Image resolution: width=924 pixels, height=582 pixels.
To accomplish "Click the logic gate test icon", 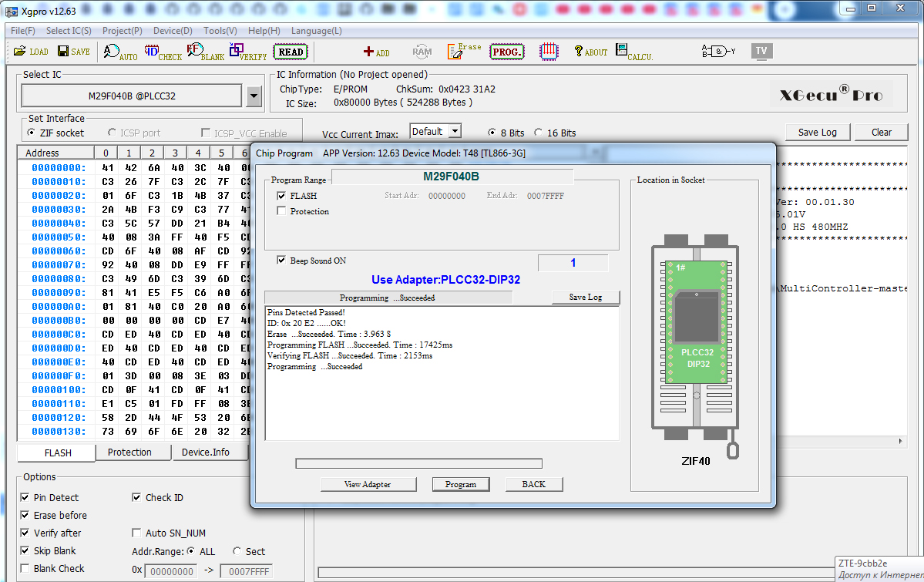I will click(x=718, y=52).
